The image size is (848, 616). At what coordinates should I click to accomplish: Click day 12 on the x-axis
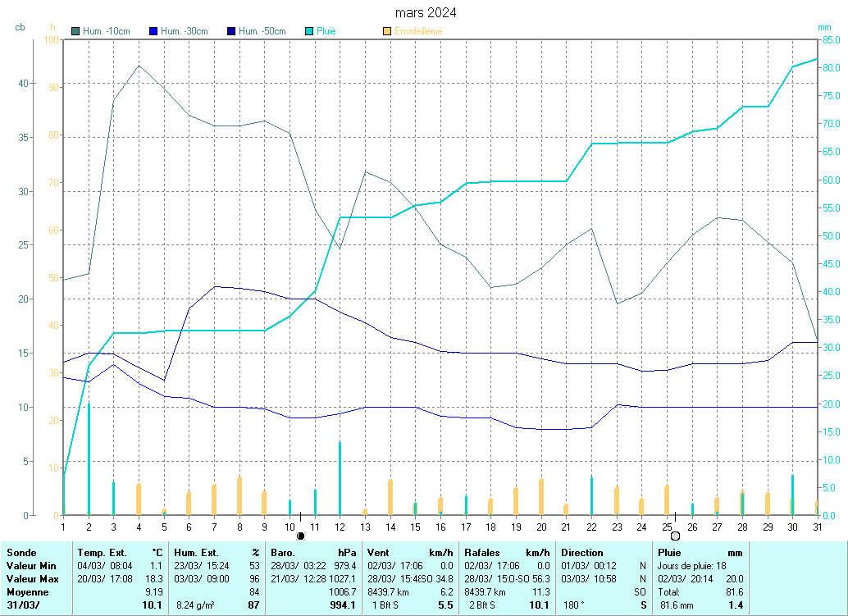pos(339,525)
